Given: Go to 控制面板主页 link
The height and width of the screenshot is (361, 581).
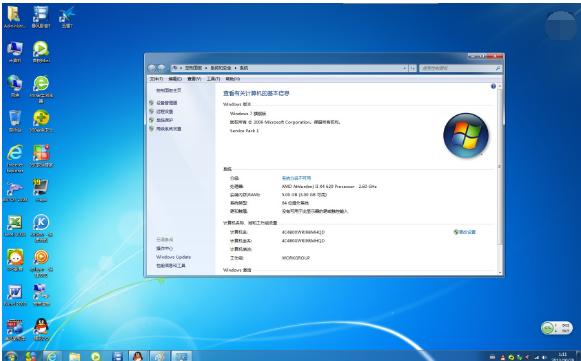Looking at the screenshot, I should (x=169, y=90).
